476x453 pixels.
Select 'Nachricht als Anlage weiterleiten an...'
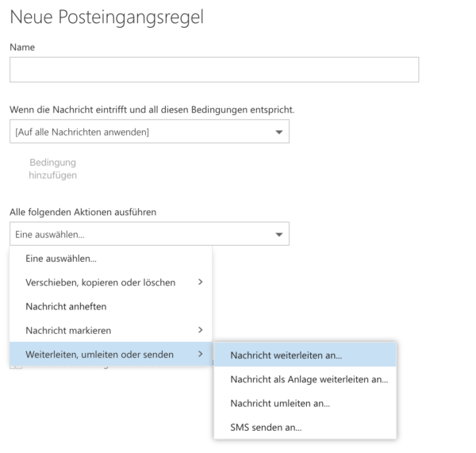point(309,379)
